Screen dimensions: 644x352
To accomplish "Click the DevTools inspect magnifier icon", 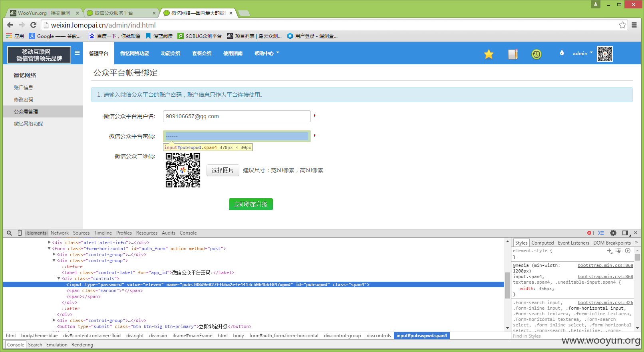I will click(x=9, y=233).
